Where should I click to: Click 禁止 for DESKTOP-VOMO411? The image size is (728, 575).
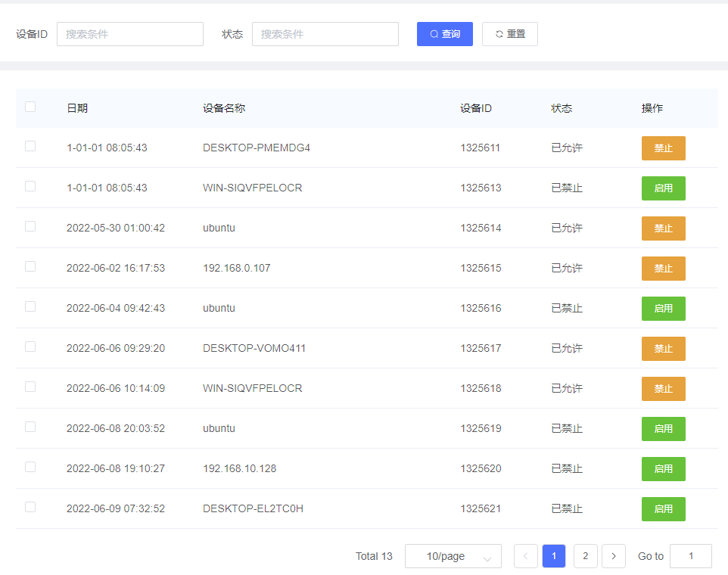664,349
